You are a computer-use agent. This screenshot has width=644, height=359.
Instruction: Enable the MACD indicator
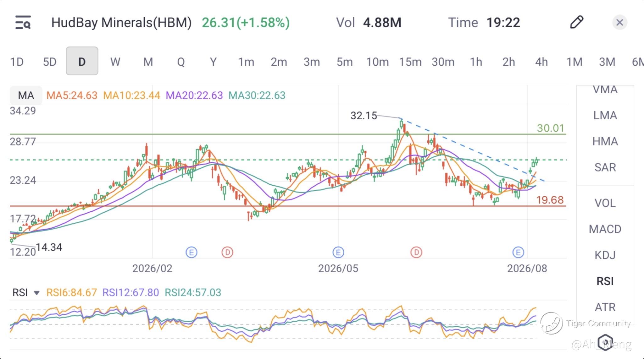605,229
